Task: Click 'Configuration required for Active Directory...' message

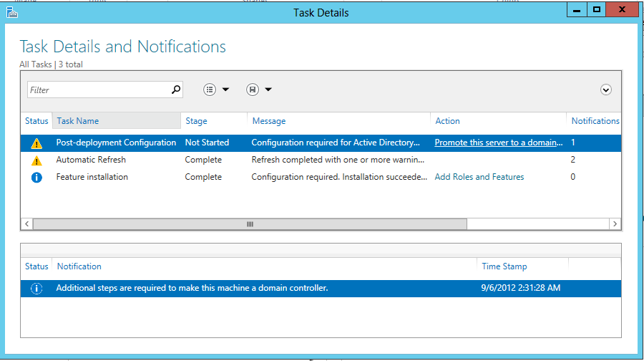Action: click(x=336, y=143)
